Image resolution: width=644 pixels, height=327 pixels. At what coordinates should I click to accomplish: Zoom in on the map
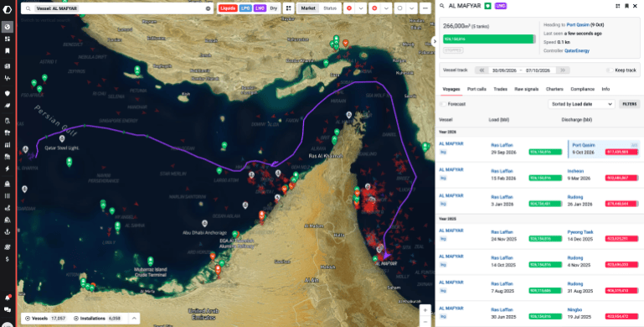(x=425, y=310)
